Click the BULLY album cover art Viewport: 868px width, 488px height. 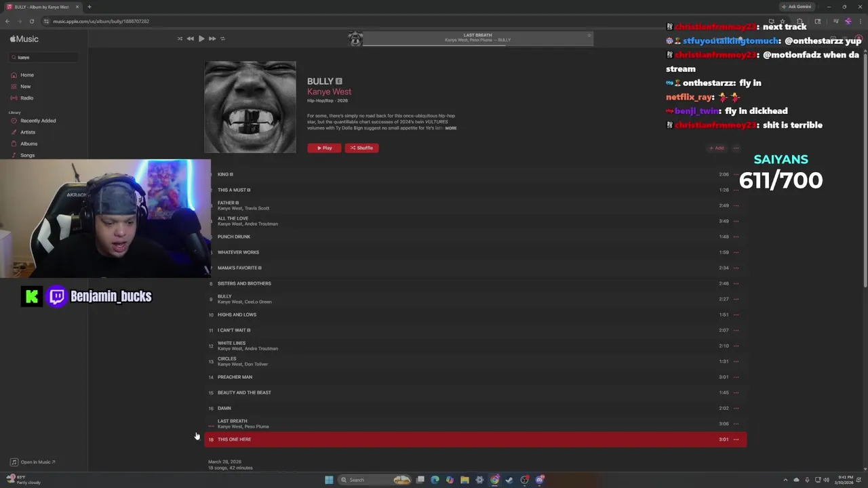pyautogui.click(x=250, y=107)
